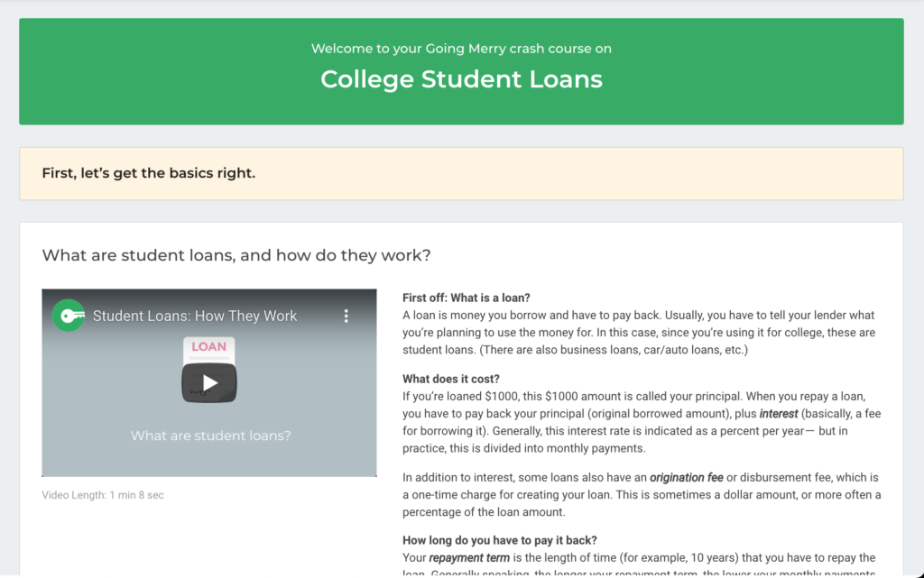Click the LOAN document graphic in the thumbnail
The image size is (924, 578).
coord(208,349)
